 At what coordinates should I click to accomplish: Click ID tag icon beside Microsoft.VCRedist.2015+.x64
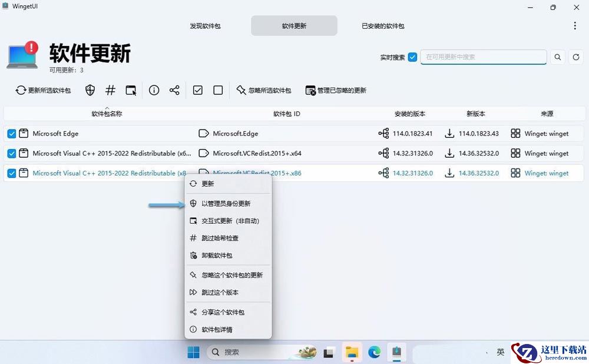tap(204, 153)
